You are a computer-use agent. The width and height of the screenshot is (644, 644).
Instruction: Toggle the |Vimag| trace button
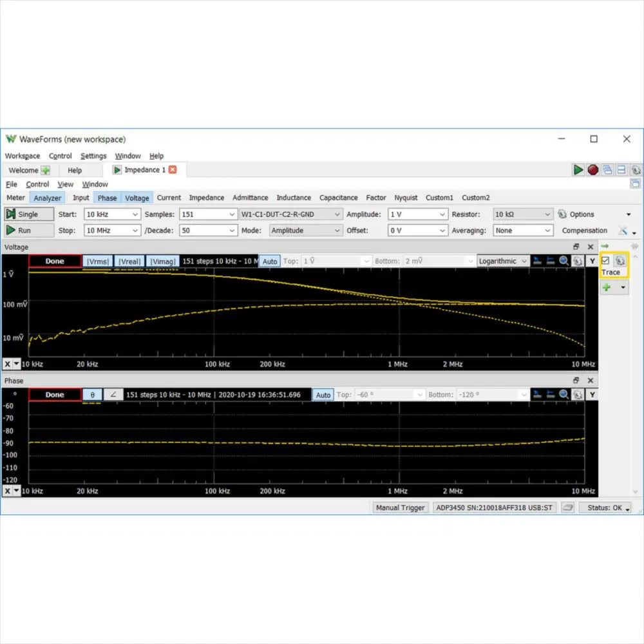pyautogui.click(x=162, y=261)
